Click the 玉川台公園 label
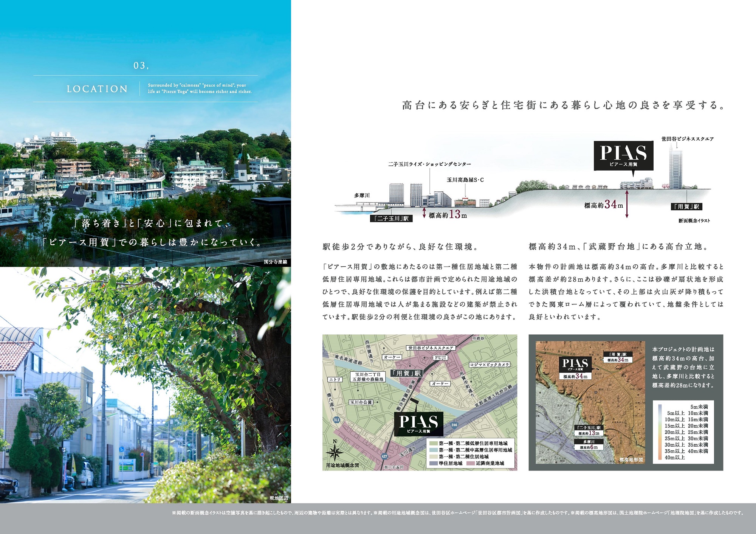This screenshot has height=534, width=756. 361,402
